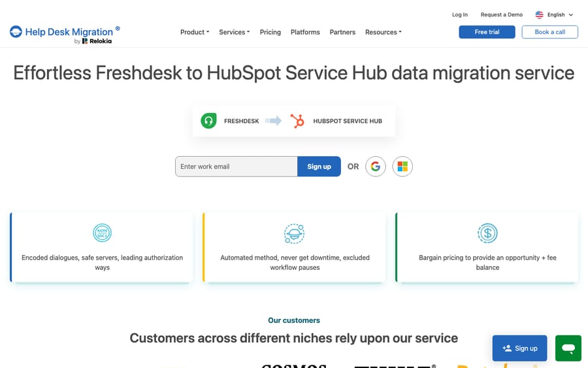Click the Book a call button
The image size is (588, 368).
point(549,32)
